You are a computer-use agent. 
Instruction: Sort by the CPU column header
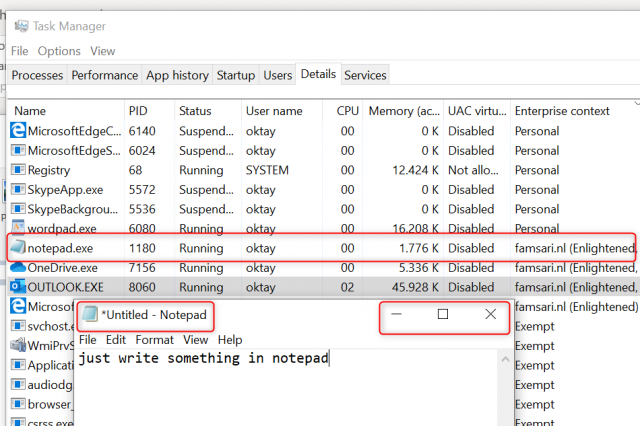343,111
